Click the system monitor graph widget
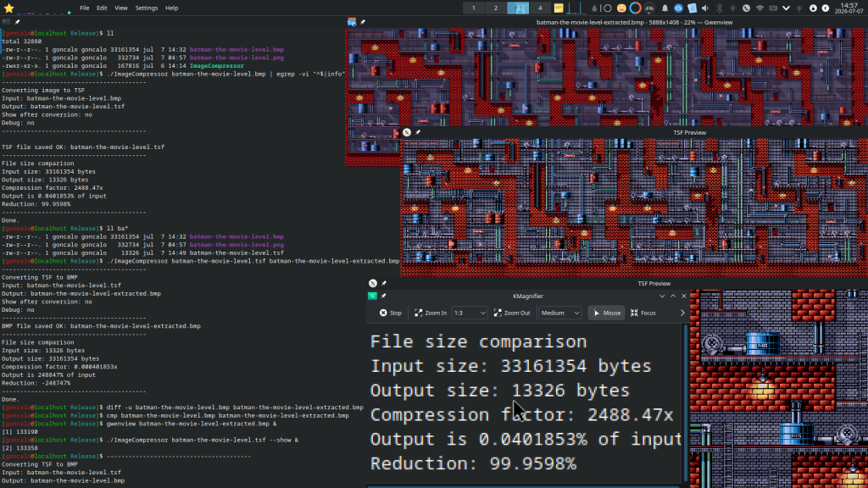The image size is (868, 488). coord(576,8)
